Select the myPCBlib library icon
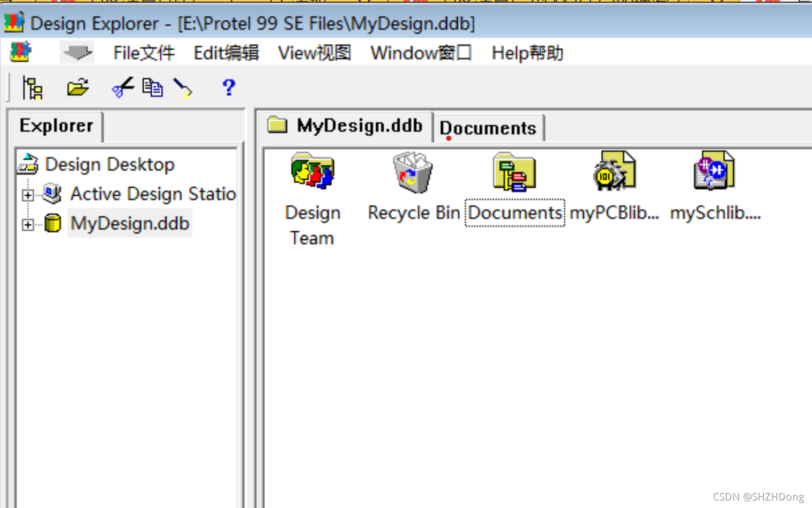Image resolution: width=812 pixels, height=508 pixels. point(614,171)
